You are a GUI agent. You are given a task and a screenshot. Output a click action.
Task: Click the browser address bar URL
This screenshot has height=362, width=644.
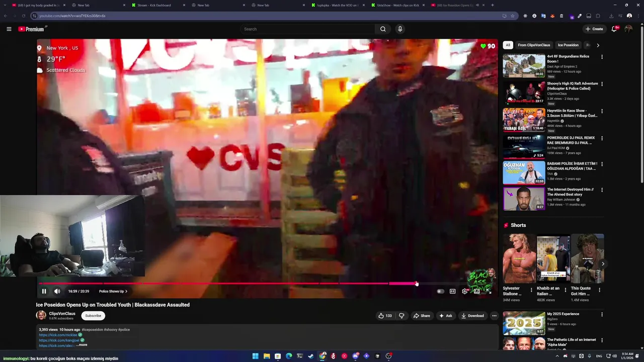(x=72, y=16)
